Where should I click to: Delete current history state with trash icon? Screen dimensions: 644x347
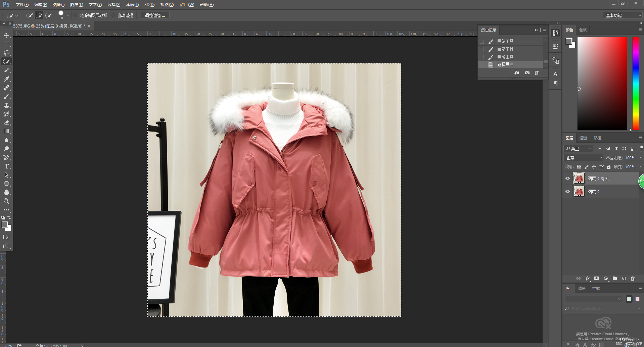coord(537,73)
